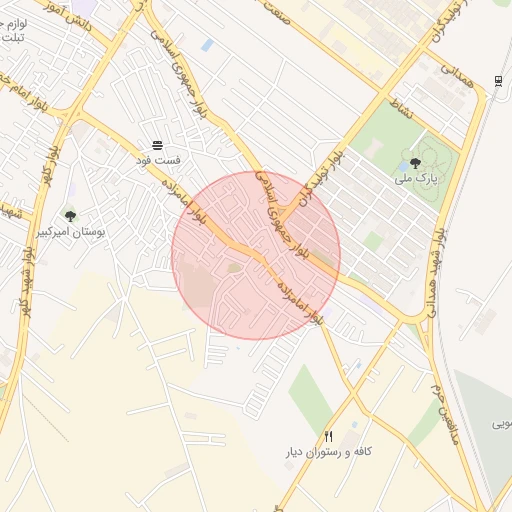This screenshot has height=512, width=512.
Task: Click the بلوار جمهوری اسلامی label at top
Action: point(179,74)
